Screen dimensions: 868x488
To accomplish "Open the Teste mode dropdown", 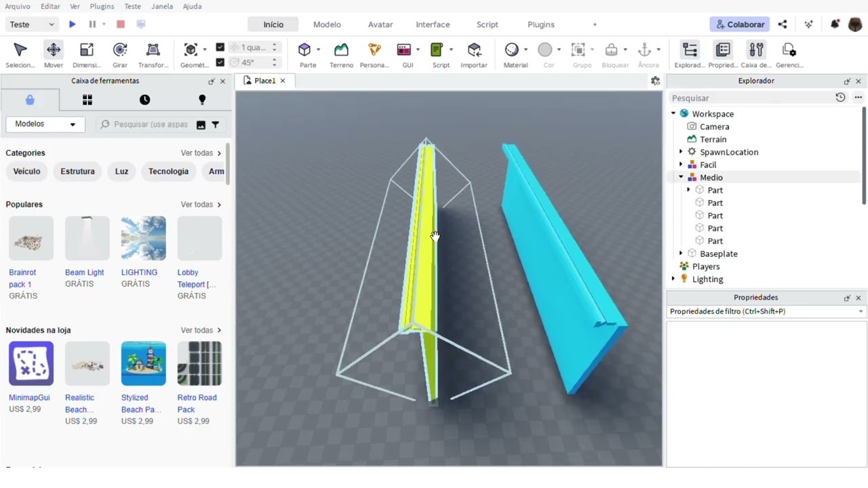I will [32, 24].
